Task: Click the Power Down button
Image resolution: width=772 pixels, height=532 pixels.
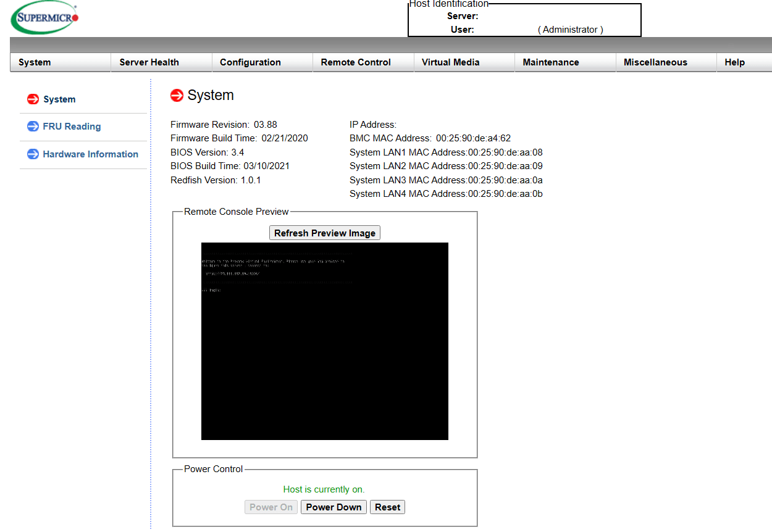Action: pos(334,507)
